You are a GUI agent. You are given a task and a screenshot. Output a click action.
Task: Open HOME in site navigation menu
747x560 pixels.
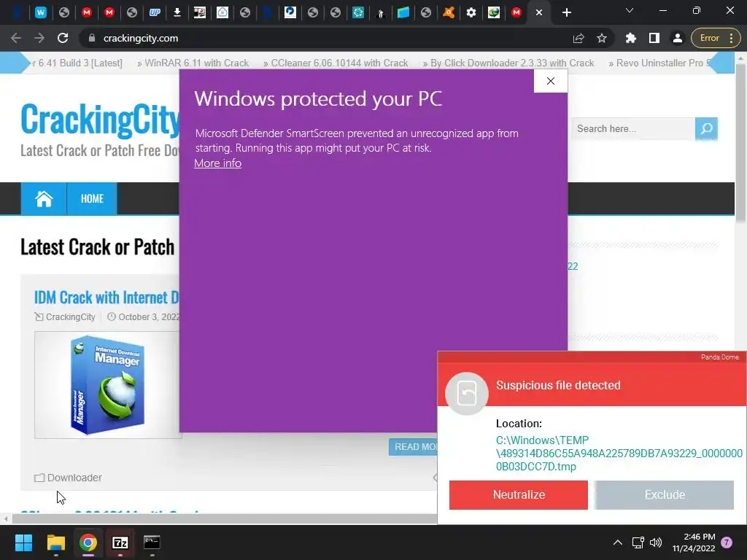[92, 198]
